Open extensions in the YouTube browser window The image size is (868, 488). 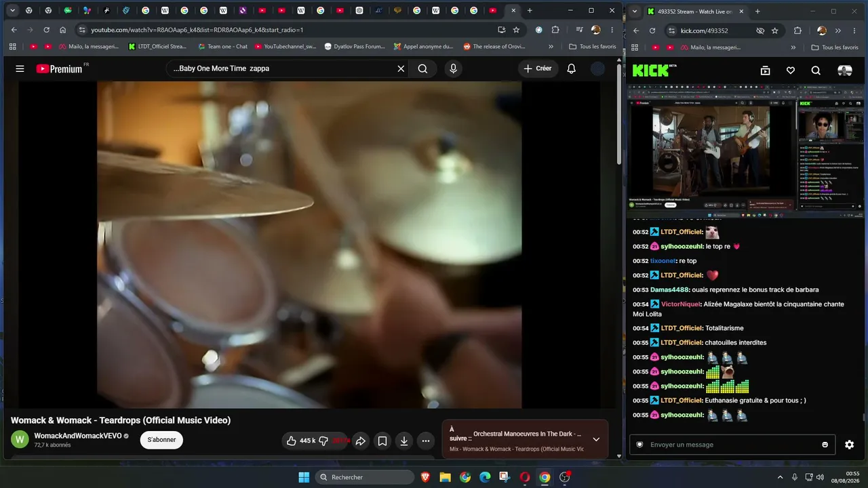click(x=555, y=30)
